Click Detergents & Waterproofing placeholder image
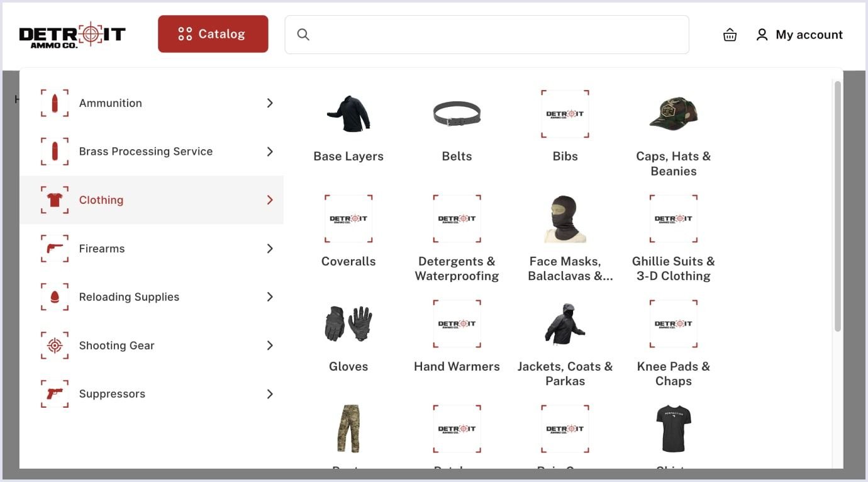The width and height of the screenshot is (868, 482). (x=457, y=219)
